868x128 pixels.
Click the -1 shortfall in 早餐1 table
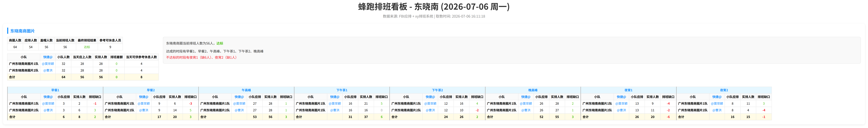coord(95,104)
